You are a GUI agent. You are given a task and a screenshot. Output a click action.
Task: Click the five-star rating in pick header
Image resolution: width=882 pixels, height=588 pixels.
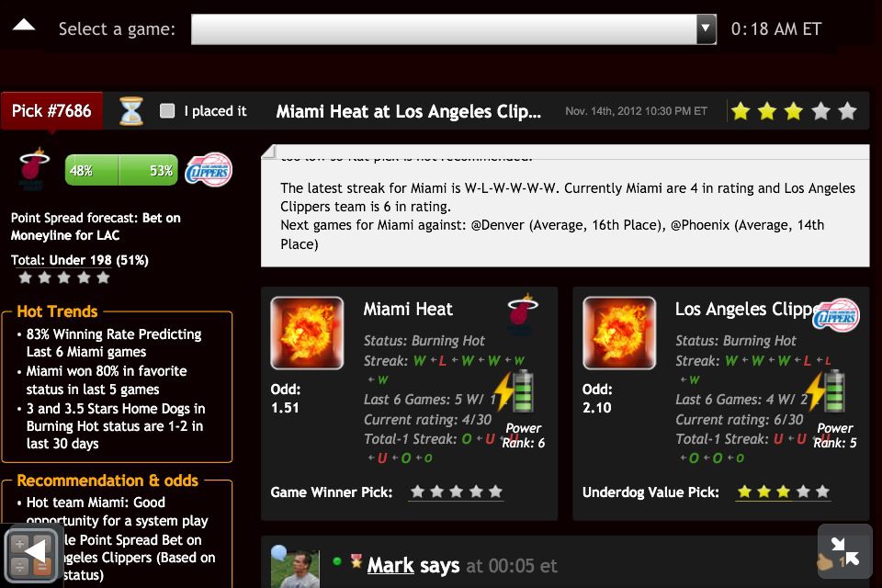[x=794, y=111]
